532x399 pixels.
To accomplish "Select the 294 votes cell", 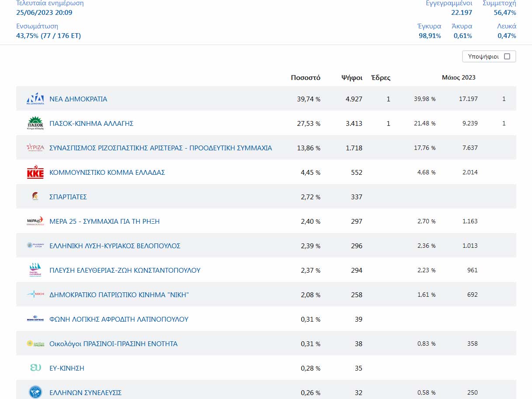I will coord(357,271).
